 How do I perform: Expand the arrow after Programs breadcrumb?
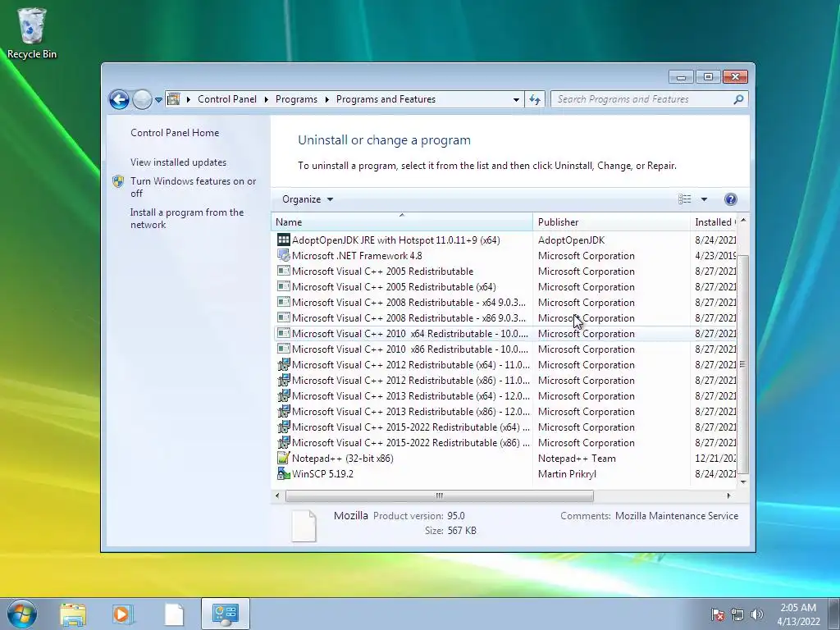pos(326,99)
